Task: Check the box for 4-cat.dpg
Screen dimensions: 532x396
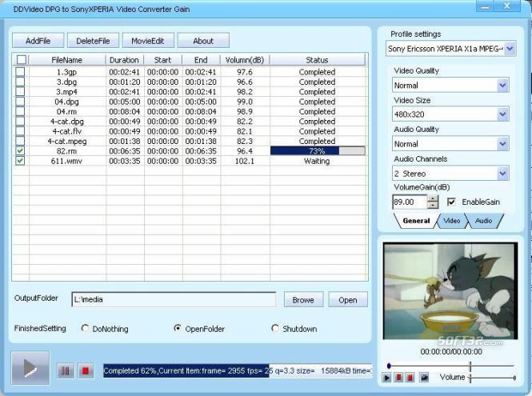Action: pos(20,121)
